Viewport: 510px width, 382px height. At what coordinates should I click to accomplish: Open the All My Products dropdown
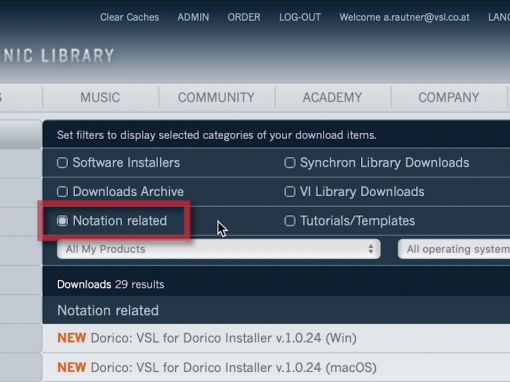point(219,249)
